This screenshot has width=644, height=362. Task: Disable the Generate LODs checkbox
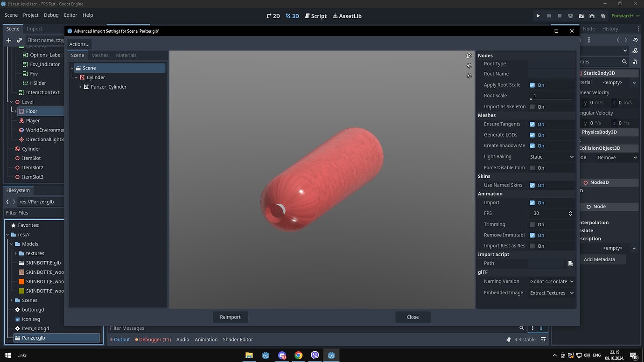tap(532, 135)
